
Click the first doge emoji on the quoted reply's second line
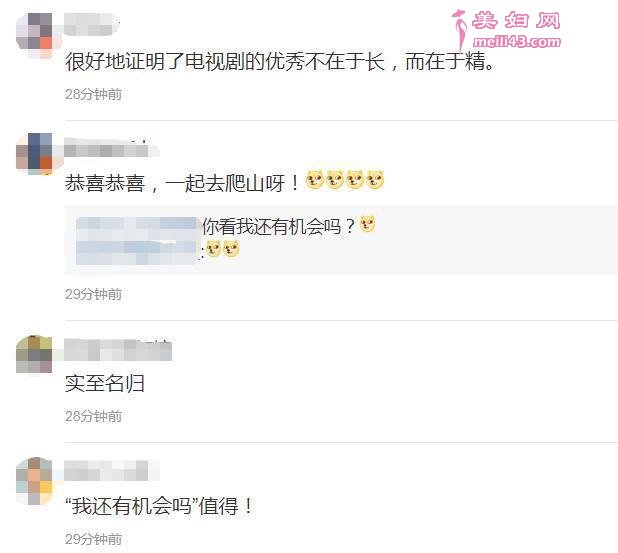pos(213,249)
